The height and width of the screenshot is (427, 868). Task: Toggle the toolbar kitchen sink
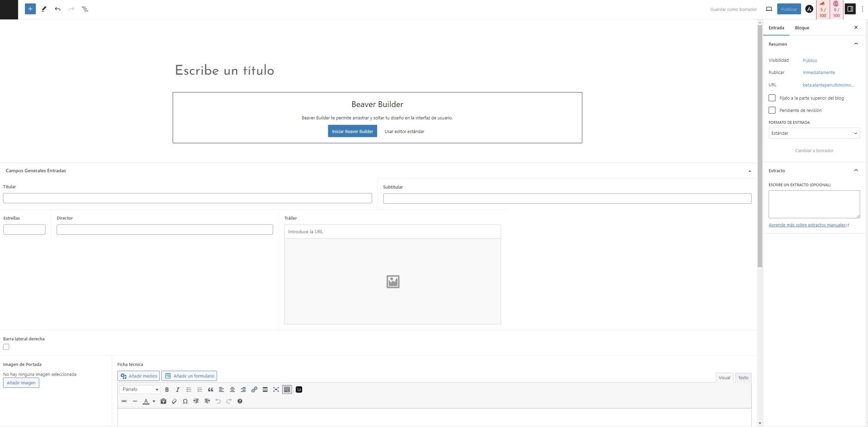point(287,389)
